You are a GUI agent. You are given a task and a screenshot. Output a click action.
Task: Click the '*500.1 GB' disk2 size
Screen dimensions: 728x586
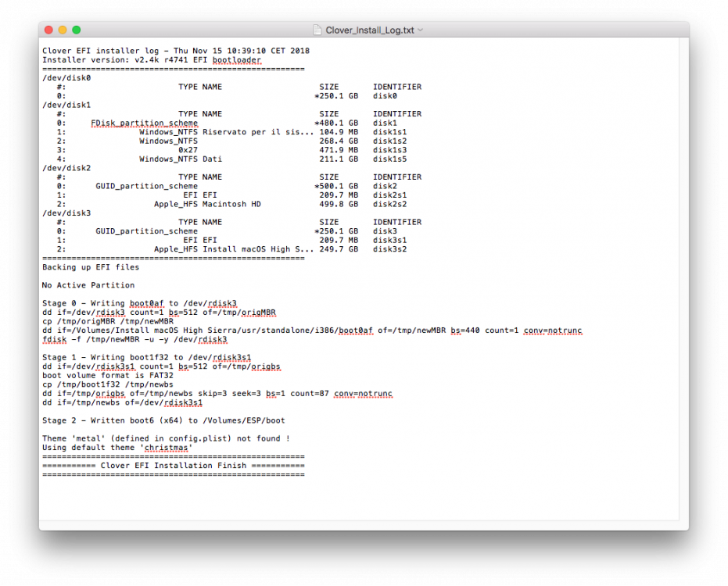pos(336,186)
